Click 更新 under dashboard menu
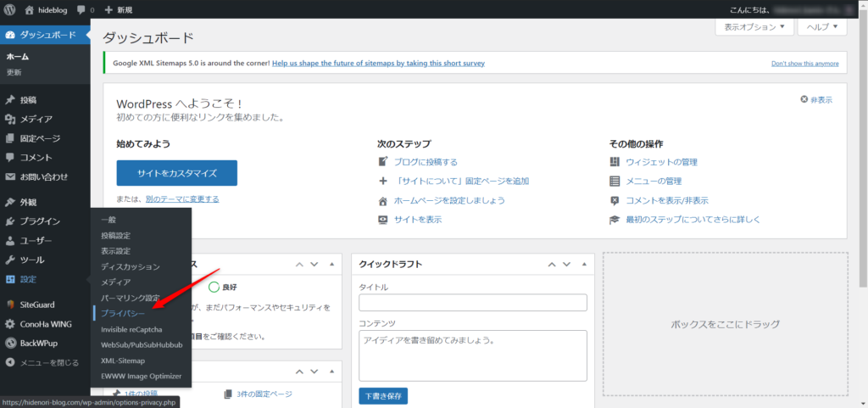This screenshot has width=868, height=408. [x=14, y=72]
